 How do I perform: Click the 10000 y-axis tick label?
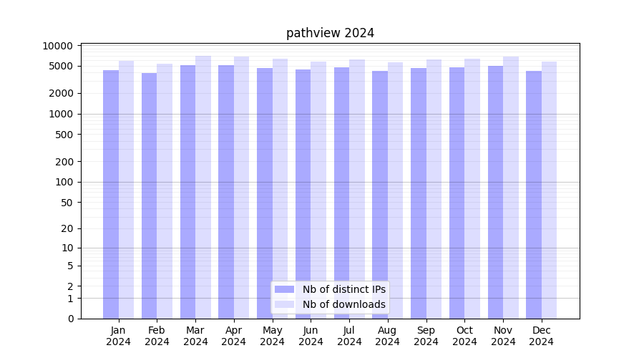pos(58,46)
